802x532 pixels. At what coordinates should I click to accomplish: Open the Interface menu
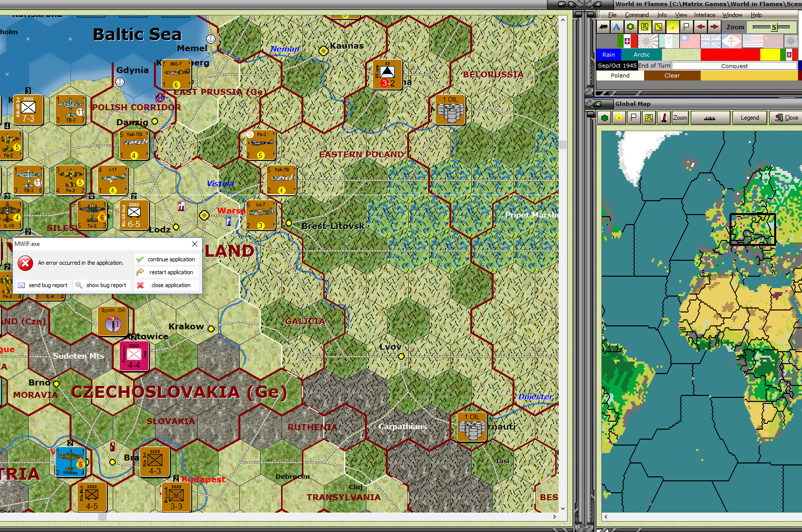click(x=705, y=15)
